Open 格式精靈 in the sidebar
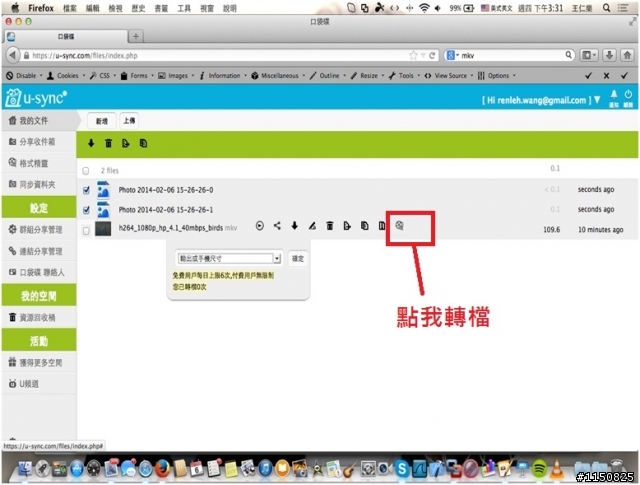640x485 pixels. click(39, 163)
